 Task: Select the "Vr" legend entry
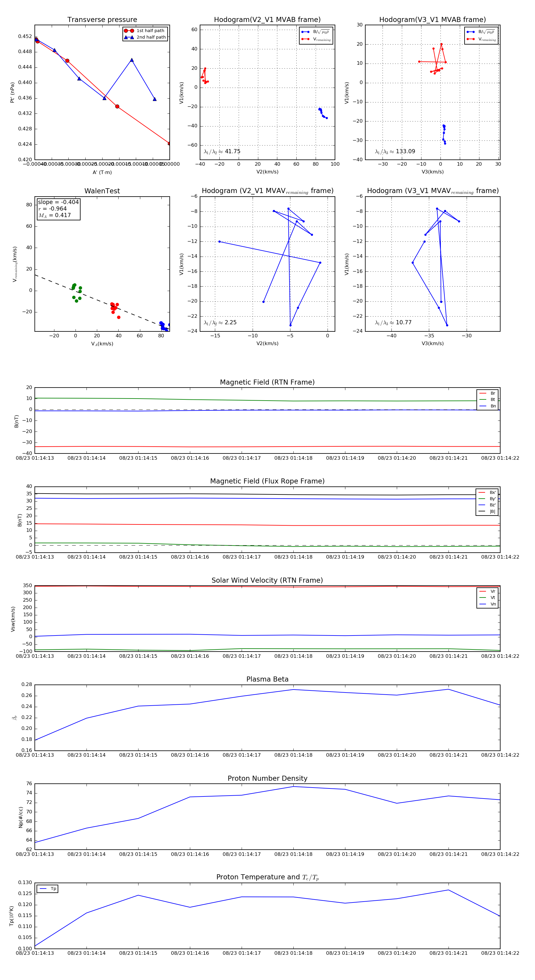pos(487,591)
